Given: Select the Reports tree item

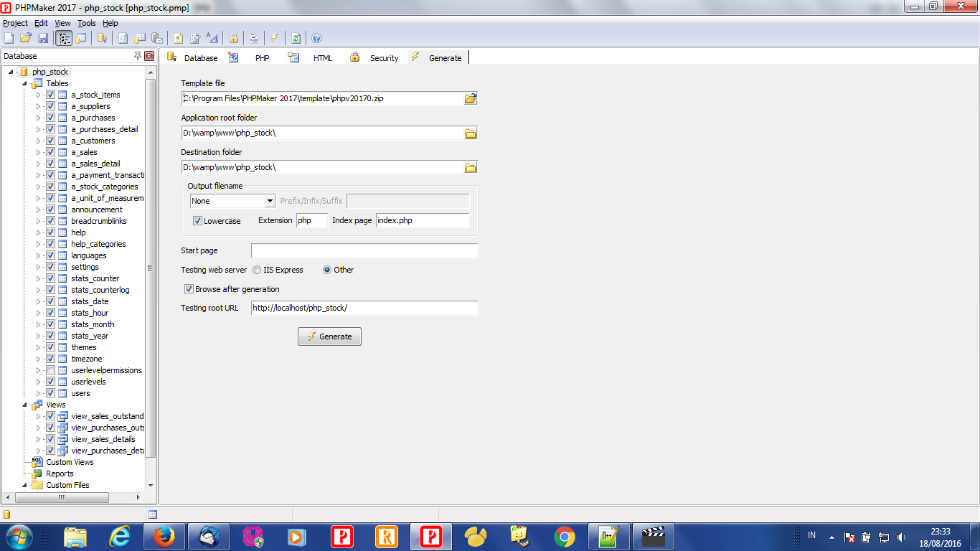Looking at the screenshot, I should 60,474.
